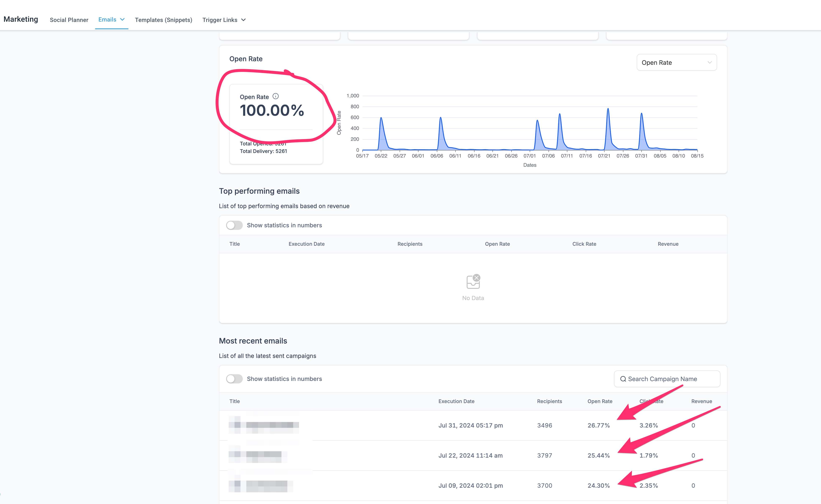Open the campaign sent Jul 09, 2024 02:01 pm
The height and width of the screenshot is (504, 821).
coord(473,485)
